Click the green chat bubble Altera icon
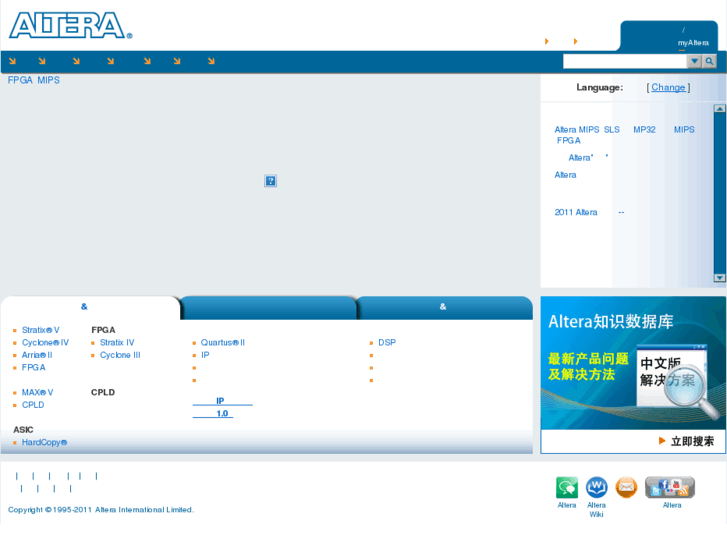The width and height of the screenshot is (727, 545). (x=567, y=487)
